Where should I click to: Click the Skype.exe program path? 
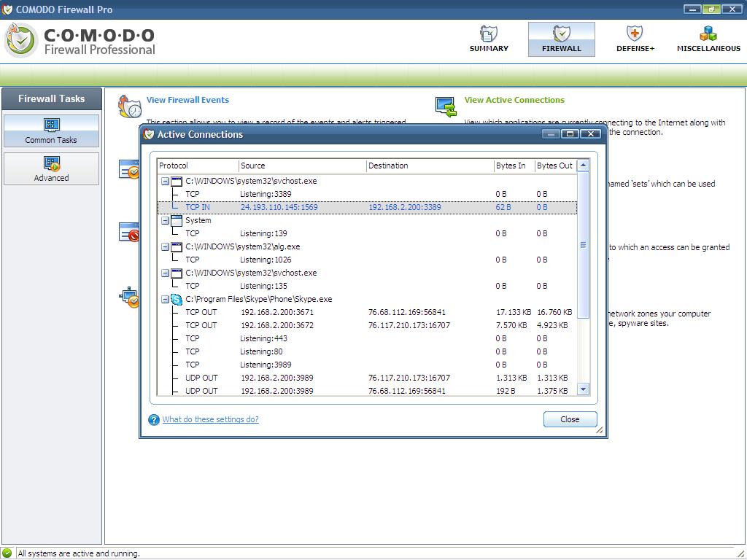point(259,299)
